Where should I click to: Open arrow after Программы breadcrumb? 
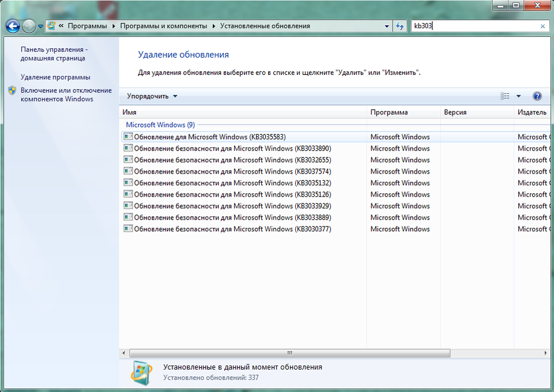pos(114,26)
